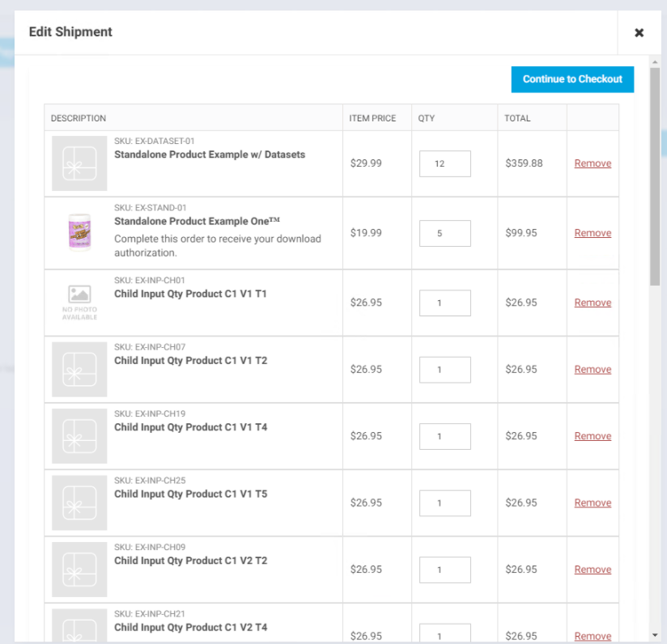
Task: Remove Child Input Qty Product C1 V2 T2
Action: click(x=593, y=570)
